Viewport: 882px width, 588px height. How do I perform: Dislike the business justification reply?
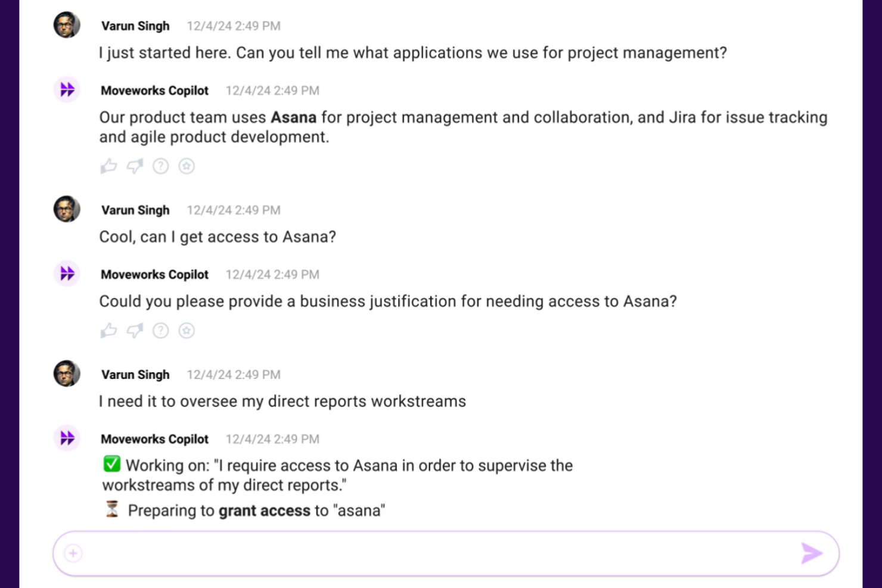[135, 331]
